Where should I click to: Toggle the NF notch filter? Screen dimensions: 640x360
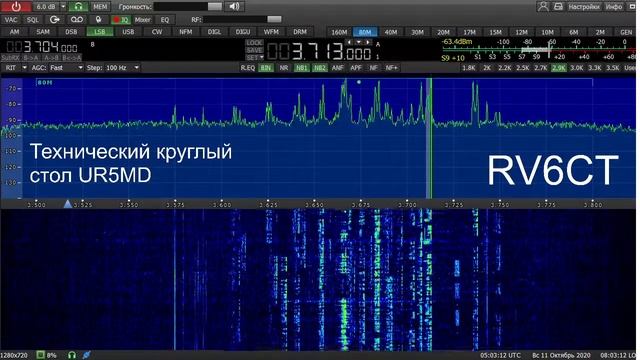pos(373,68)
